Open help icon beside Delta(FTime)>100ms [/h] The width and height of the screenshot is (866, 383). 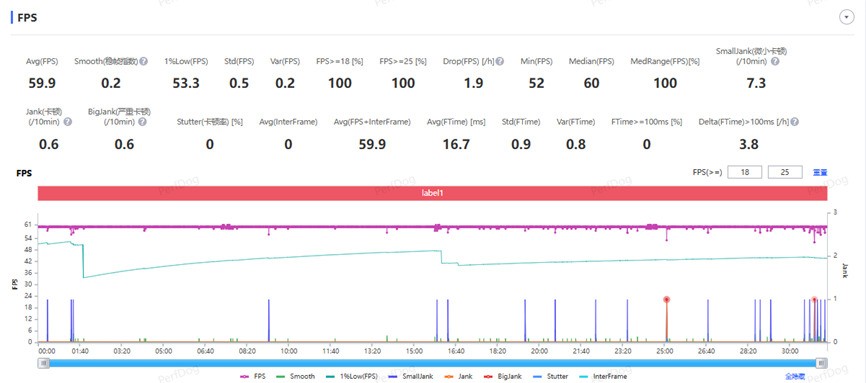(795, 122)
